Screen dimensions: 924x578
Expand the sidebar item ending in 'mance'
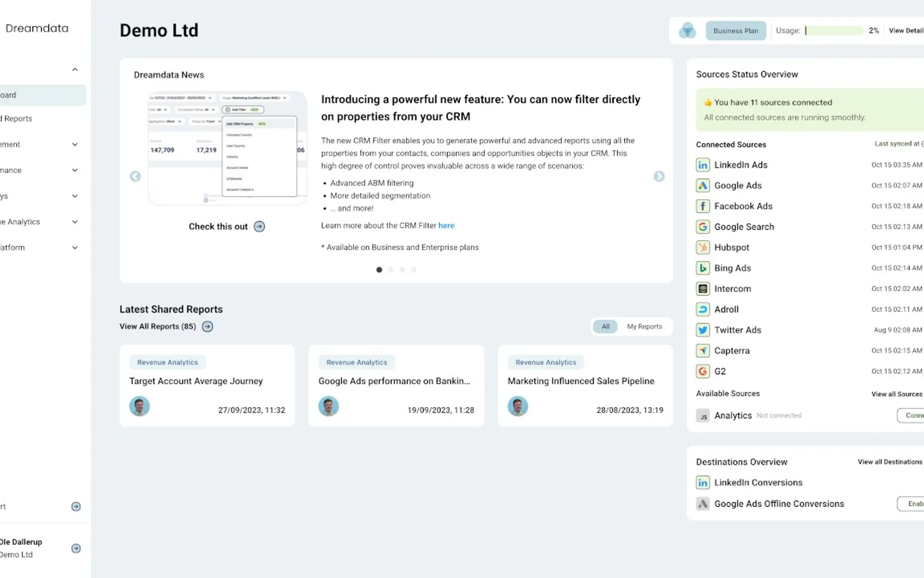pos(74,171)
